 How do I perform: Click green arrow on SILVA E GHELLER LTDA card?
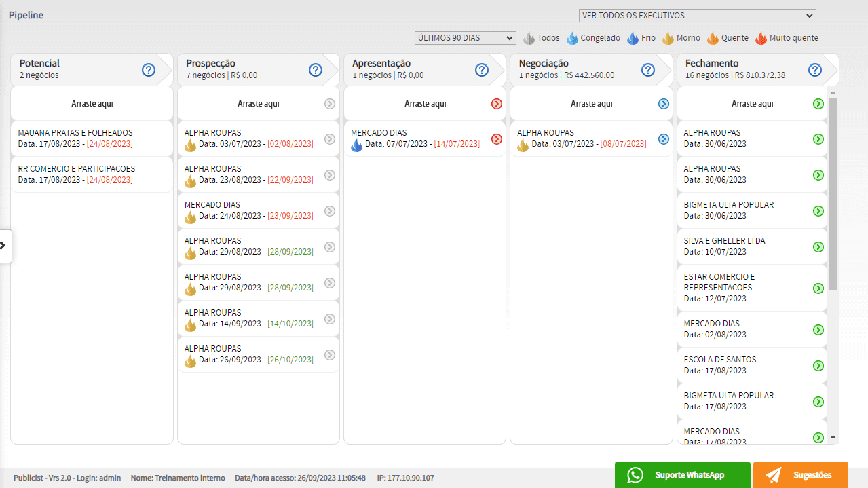818,247
